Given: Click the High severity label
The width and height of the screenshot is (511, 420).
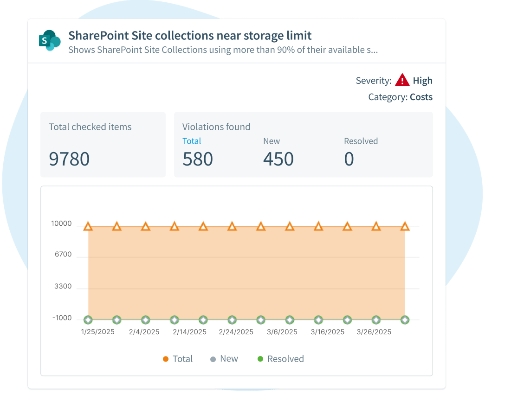Looking at the screenshot, I should pyautogui.click(x=422, y=80).
